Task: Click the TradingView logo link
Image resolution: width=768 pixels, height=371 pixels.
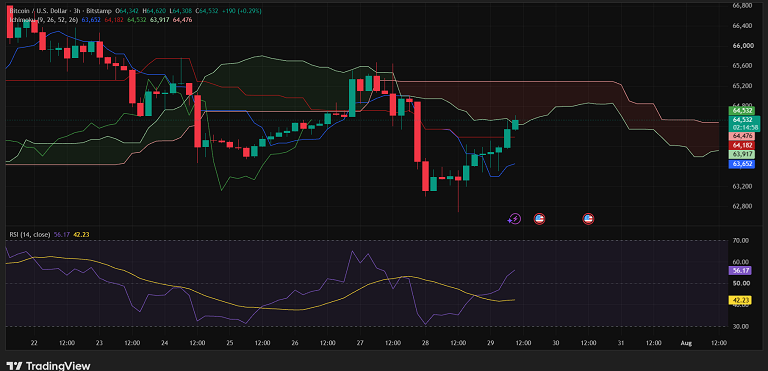Action: coord(49,366)
